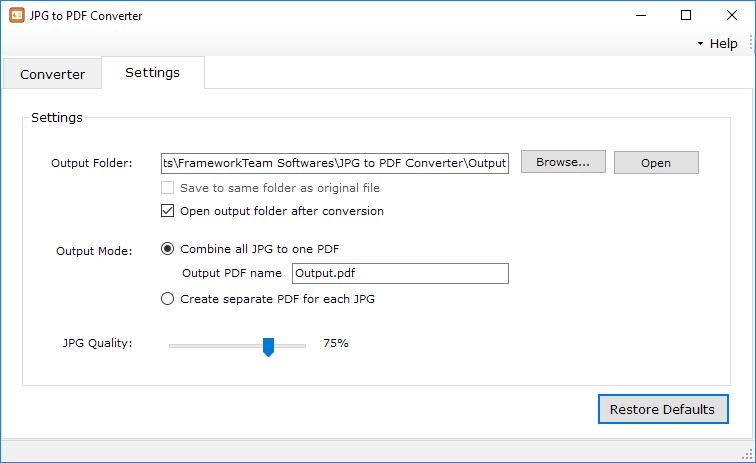Click the Output PDF name field
The width and height of the screenshot is (756, 463).
[x=400, y=273]
